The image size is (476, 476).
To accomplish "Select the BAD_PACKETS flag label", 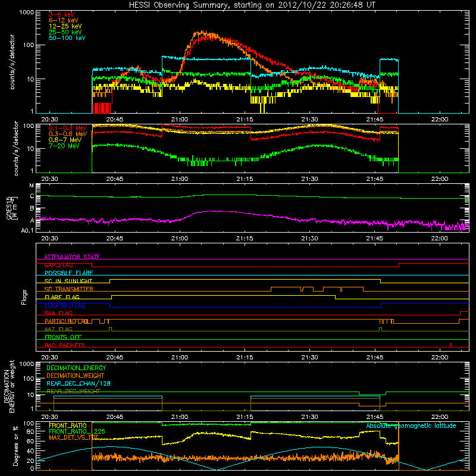I will pyautogui.click(x=65, y=345).
